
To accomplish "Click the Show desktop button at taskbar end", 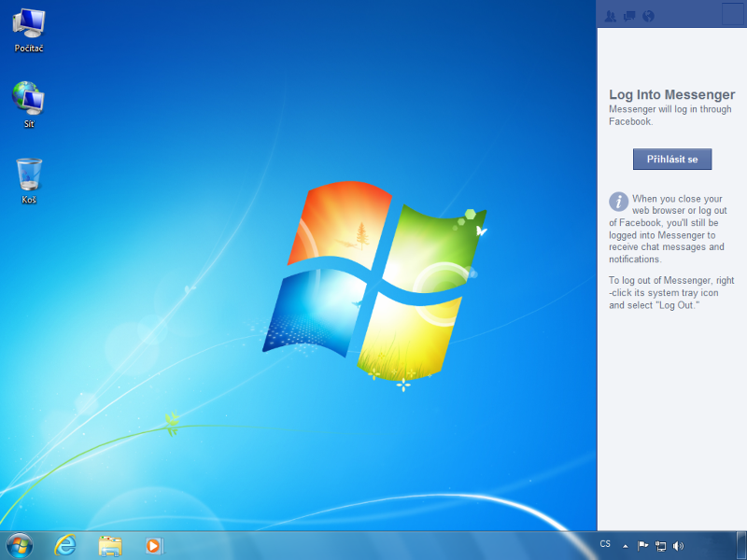I will [x=741, y=546].
